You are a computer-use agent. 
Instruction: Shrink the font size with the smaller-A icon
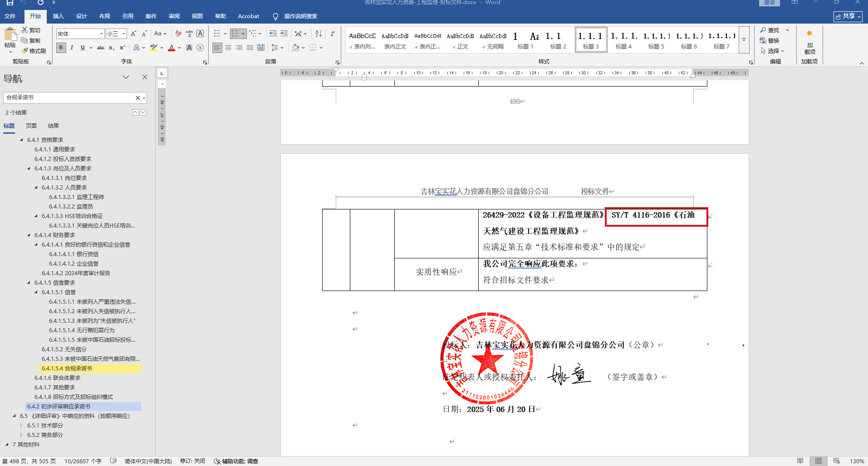[x=144, y=34]
